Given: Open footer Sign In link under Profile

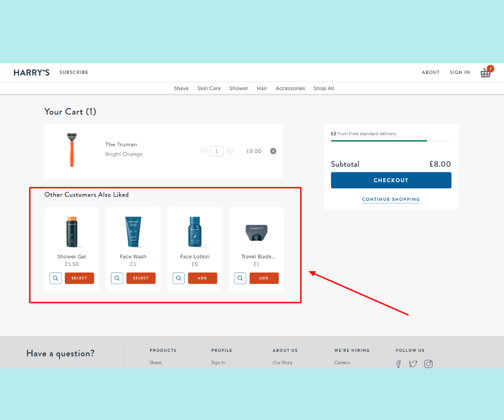Looking at the screenshot, I should [x=218, y=363].
